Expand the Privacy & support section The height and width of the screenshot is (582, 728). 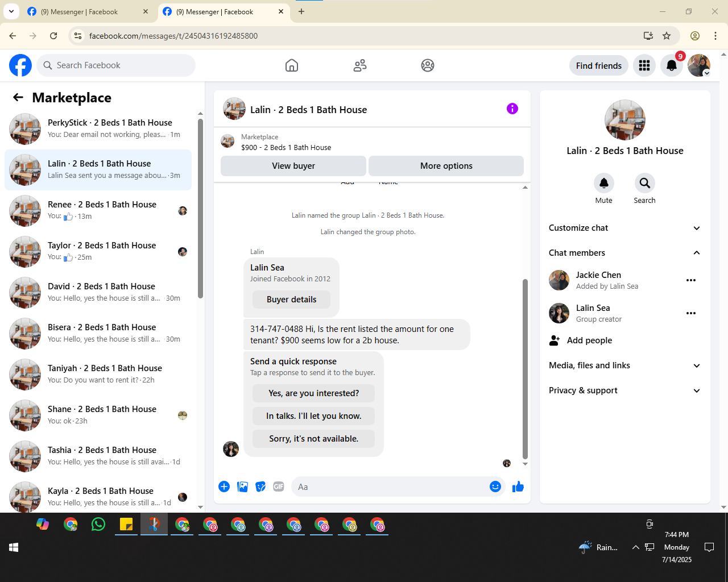pos(625,390)
